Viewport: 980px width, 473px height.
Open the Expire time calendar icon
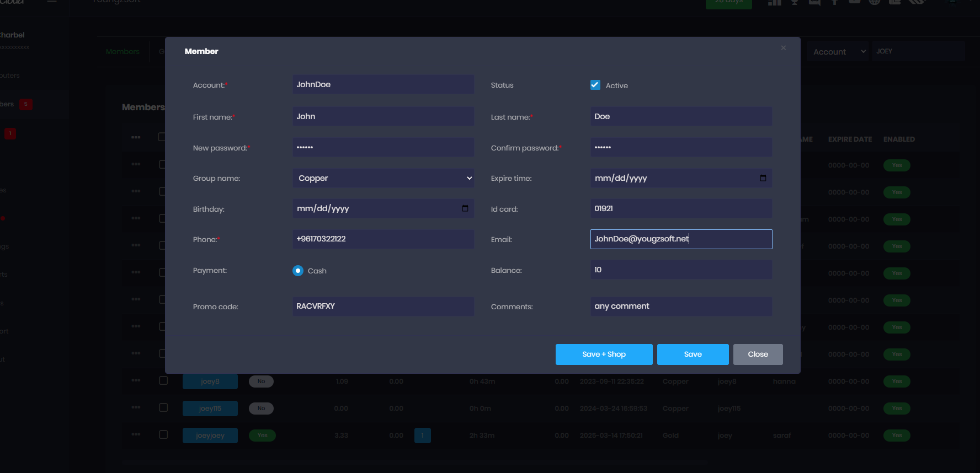coord(763,178)
